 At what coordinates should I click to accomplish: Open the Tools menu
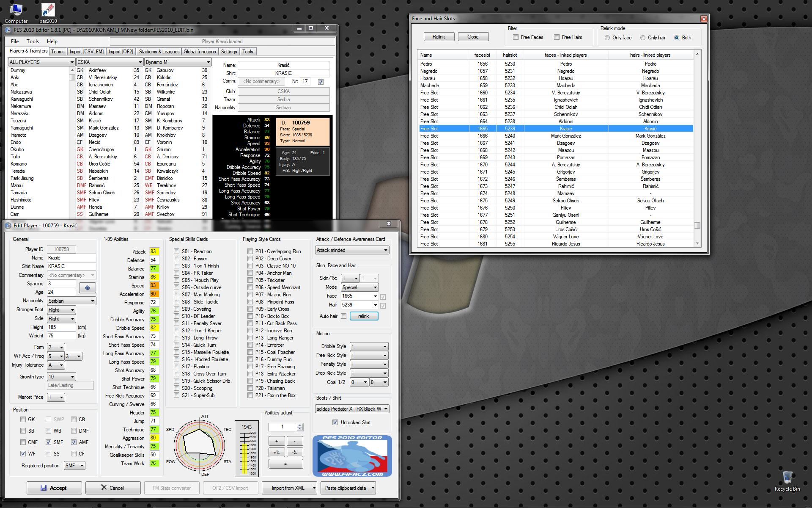[x=33, y=41]
